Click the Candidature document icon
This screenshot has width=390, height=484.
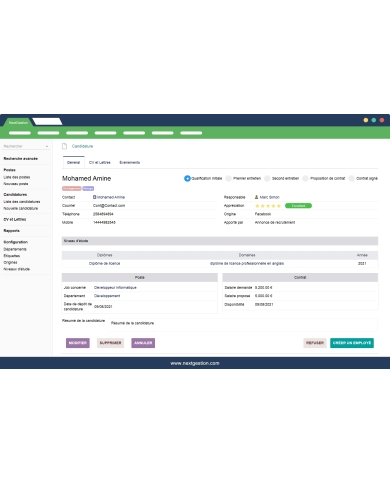point(65,146)
